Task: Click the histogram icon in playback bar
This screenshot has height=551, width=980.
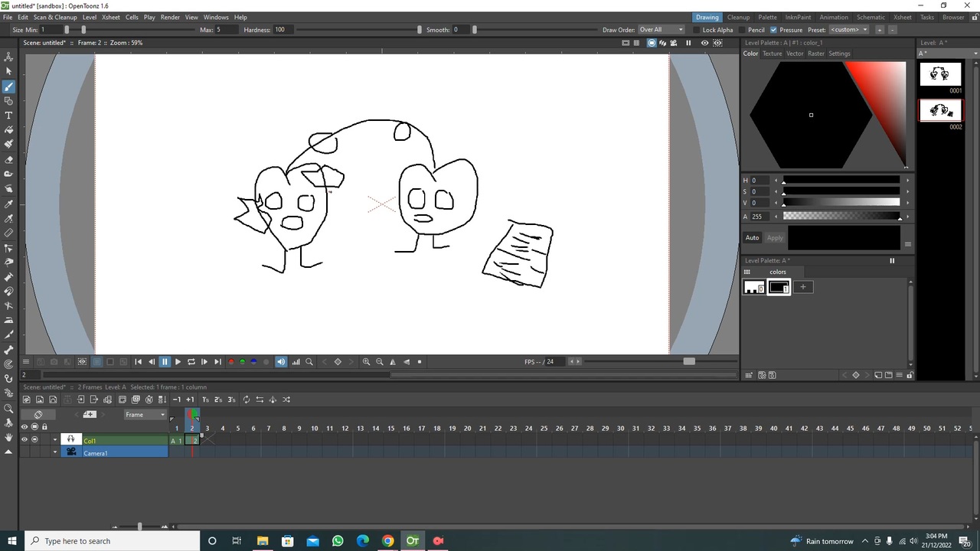Action: (x=296, y=362)
